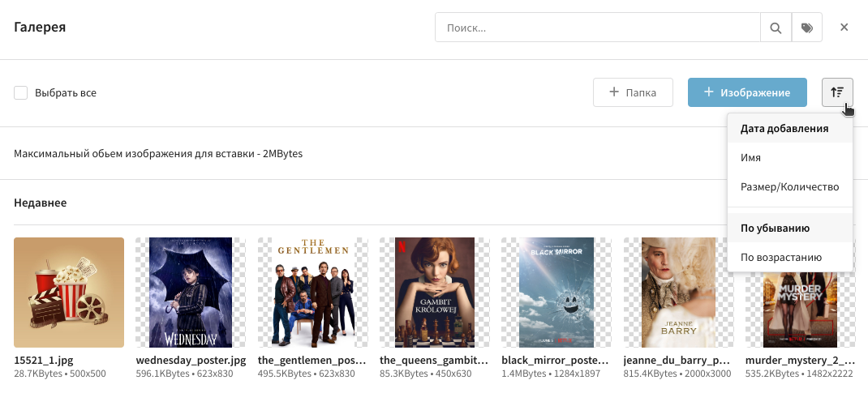Click the maximum image size 2MBytes notice
This screenshot has width=868, height=393.
click(x=158, y=154)
